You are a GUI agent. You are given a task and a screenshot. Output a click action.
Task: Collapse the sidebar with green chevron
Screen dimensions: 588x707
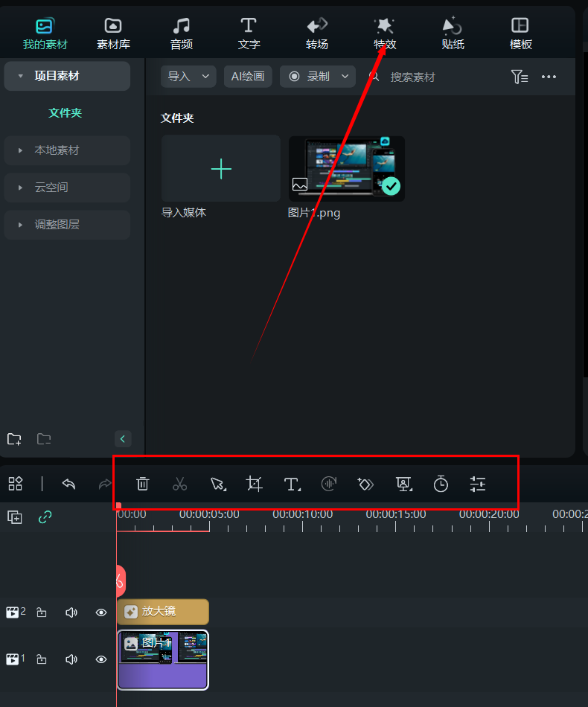pyautogui.click(x=123, y=439)
